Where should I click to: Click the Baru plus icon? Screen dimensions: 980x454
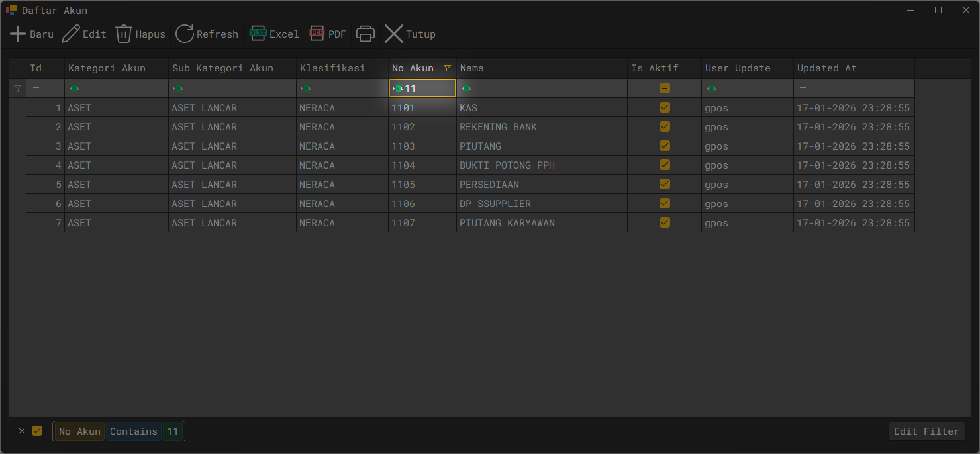(x=18, y=34)
